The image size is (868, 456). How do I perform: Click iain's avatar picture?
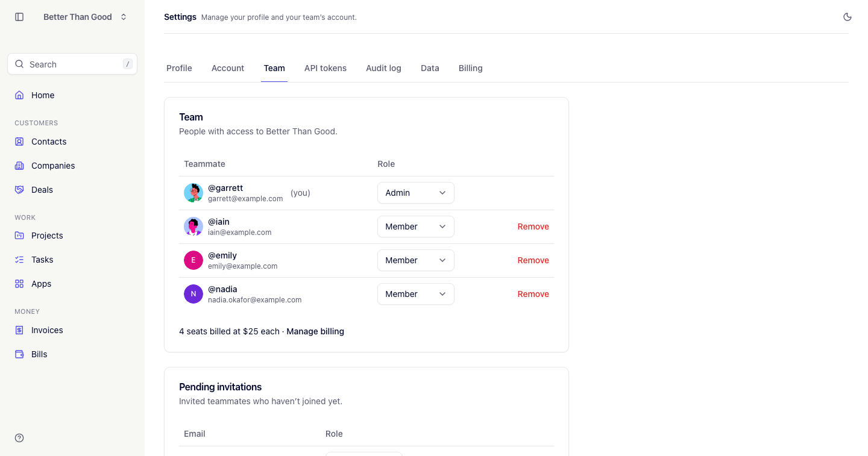tap(193, 226)
